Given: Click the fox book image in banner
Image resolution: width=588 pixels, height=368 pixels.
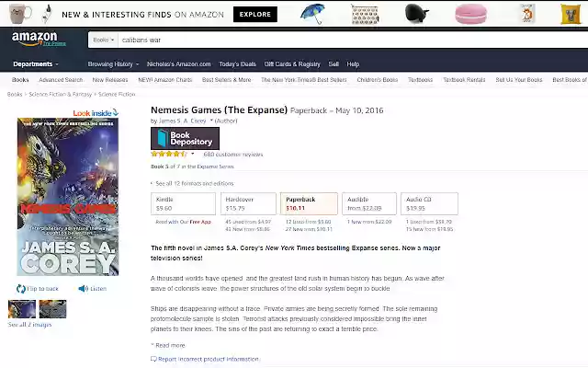Looking at the screenshot, I should tap(527, 14).
